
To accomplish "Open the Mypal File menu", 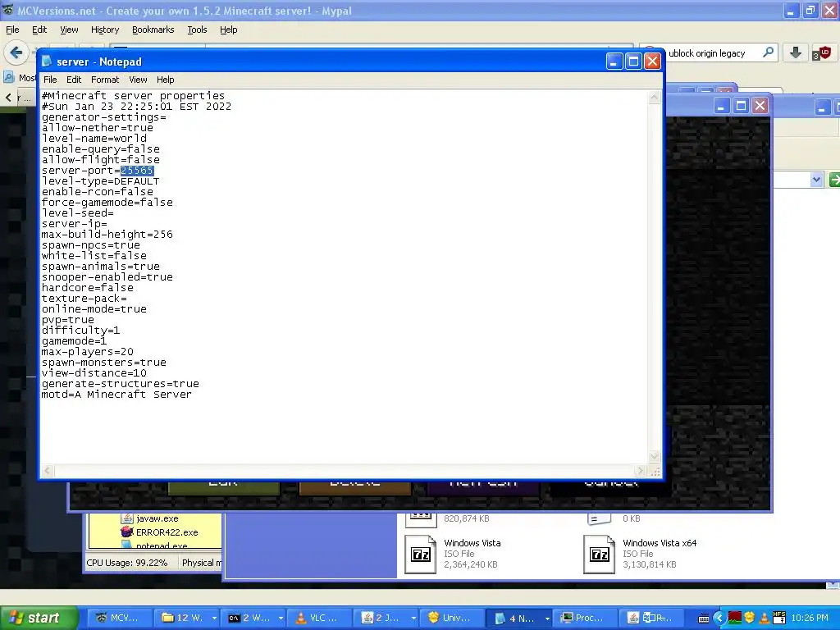I will point(12,30).
